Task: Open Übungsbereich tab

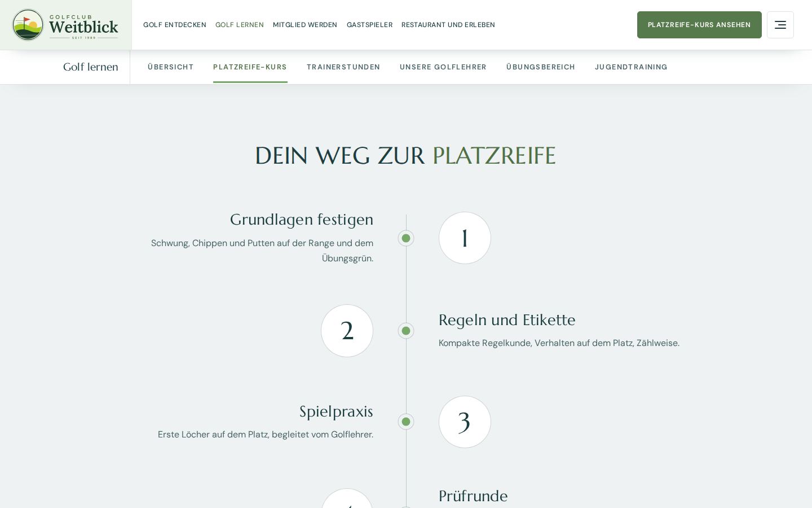Action: point(541,67)
